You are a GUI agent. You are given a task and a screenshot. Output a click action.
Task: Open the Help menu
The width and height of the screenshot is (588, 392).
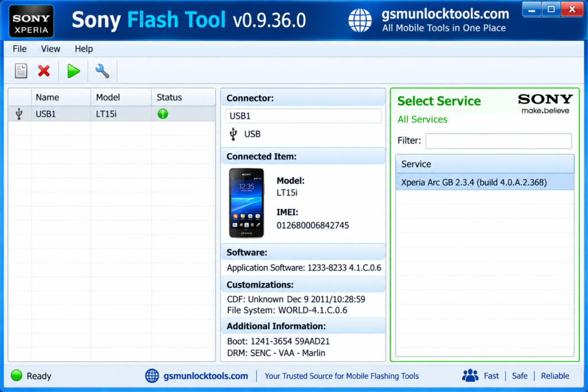[x=84, y=49]
